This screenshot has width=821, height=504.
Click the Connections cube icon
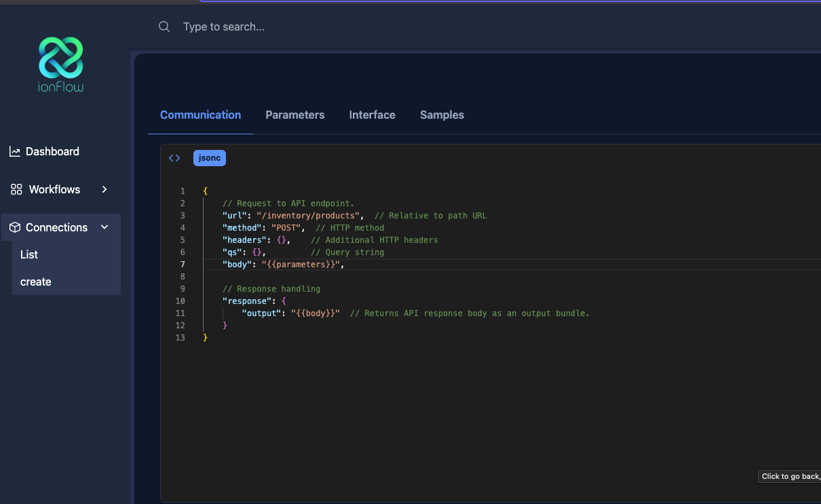(15, 227)
